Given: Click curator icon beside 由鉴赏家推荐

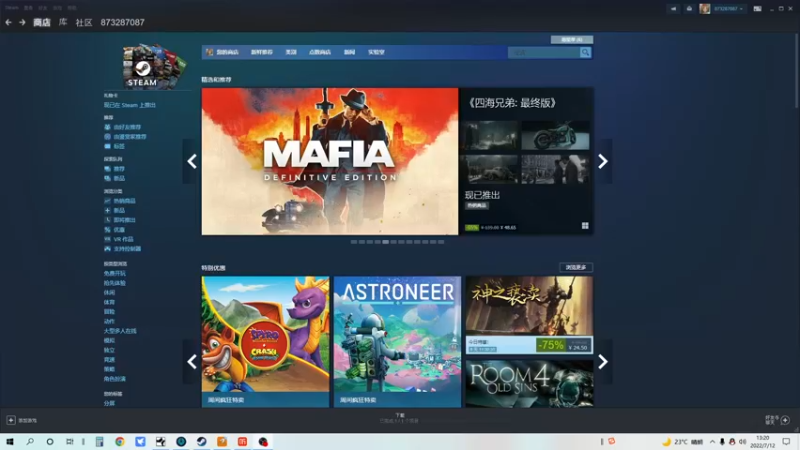Looking at the screenshot, I should pyautogui.click(x=107, y=137).
